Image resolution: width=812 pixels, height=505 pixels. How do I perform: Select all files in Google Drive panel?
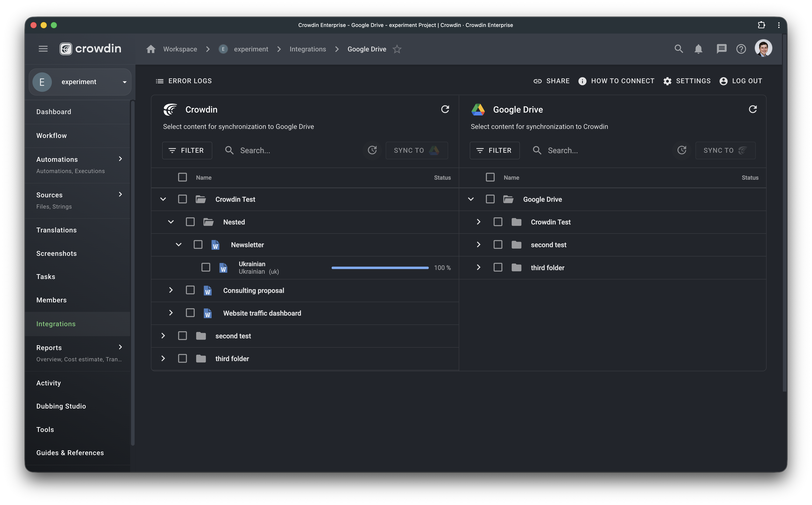[x=490, y=177]
